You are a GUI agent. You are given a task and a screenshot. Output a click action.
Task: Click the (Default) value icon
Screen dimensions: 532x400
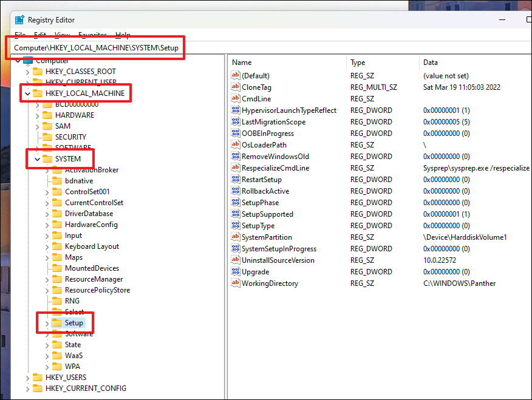coord(236,75)
